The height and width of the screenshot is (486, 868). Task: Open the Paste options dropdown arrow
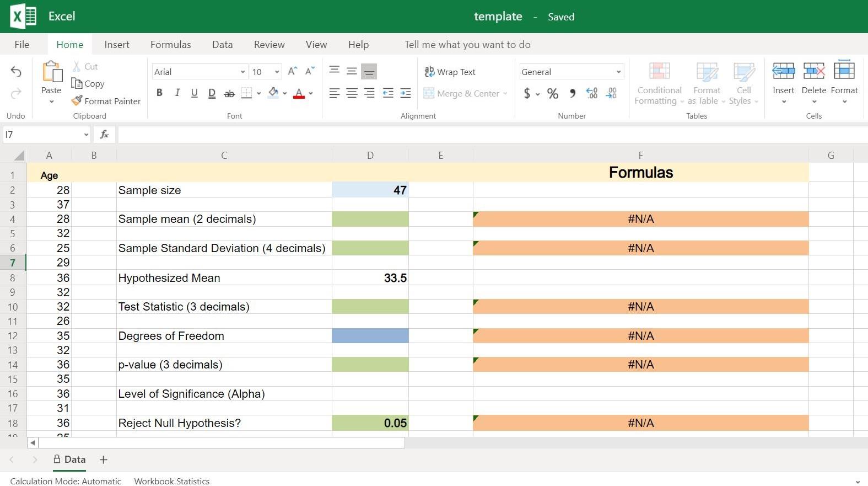51,102
